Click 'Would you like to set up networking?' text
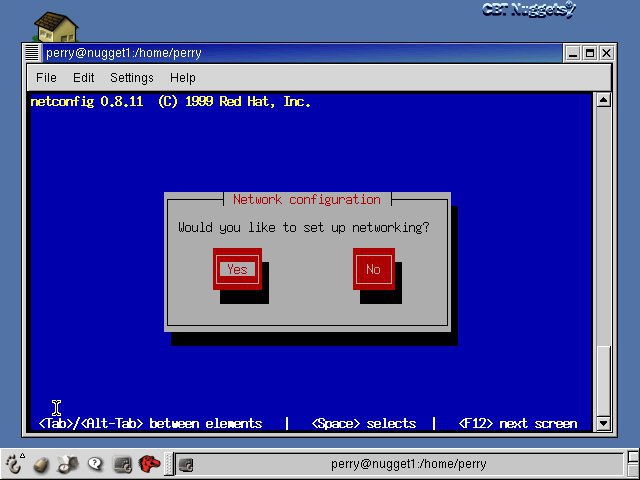The height and width of the screenshot is (480, 640). 304,227
